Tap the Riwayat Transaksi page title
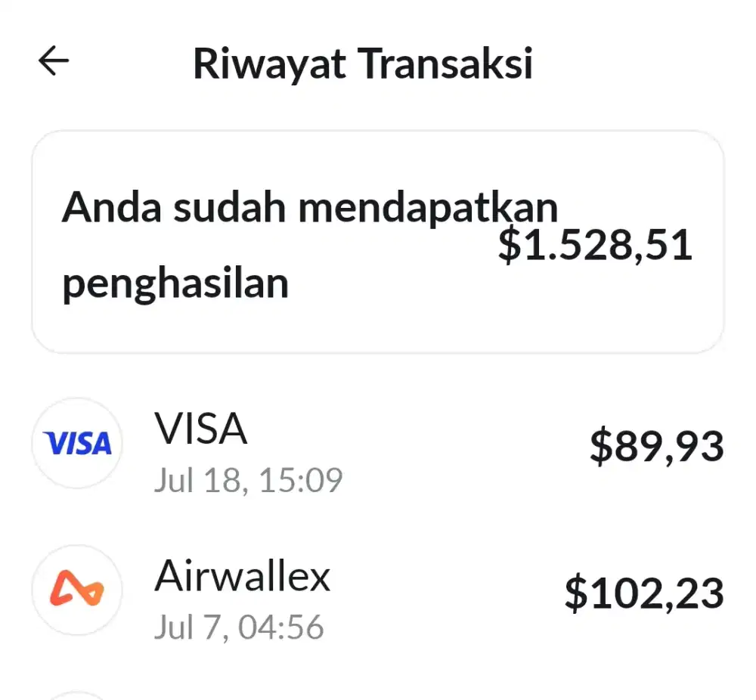Image resolution: width=756 pixels, height=700 pixels. [363, 63]
